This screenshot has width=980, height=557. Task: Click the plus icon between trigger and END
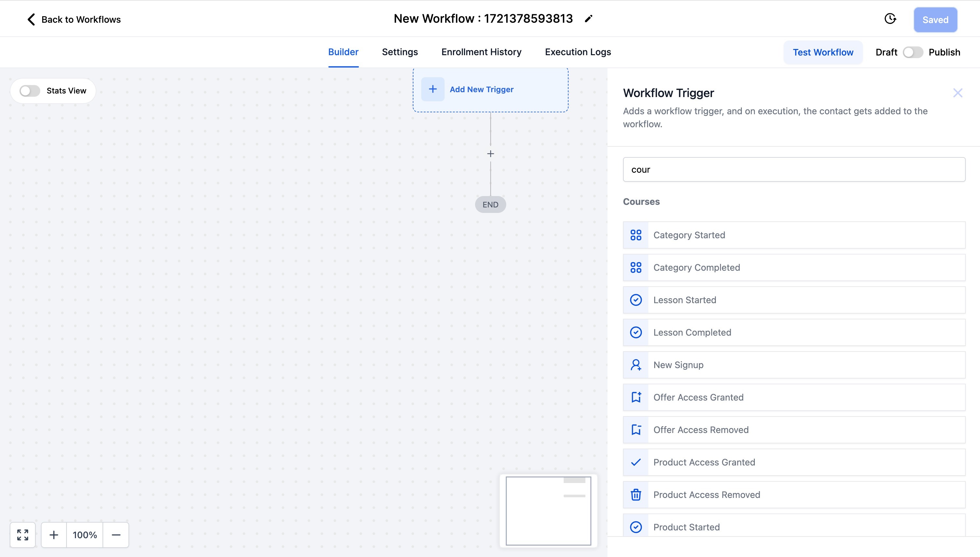coord(491,154)
